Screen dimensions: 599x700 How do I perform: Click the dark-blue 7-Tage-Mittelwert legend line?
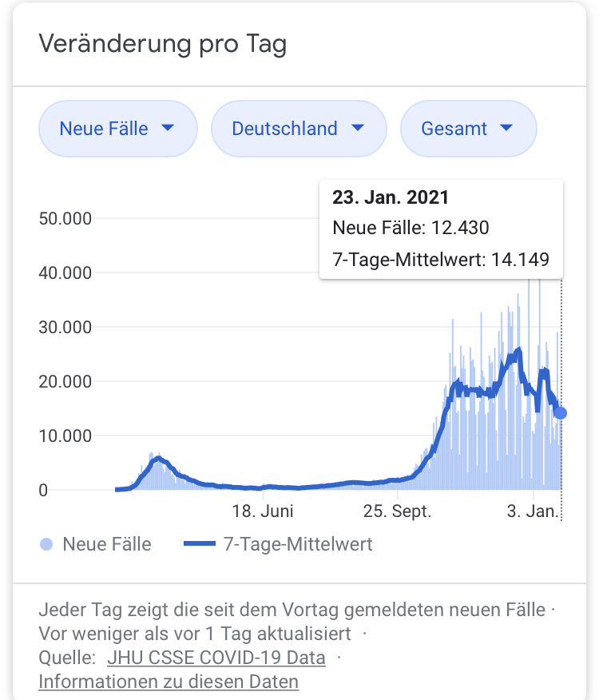point(200,545)
